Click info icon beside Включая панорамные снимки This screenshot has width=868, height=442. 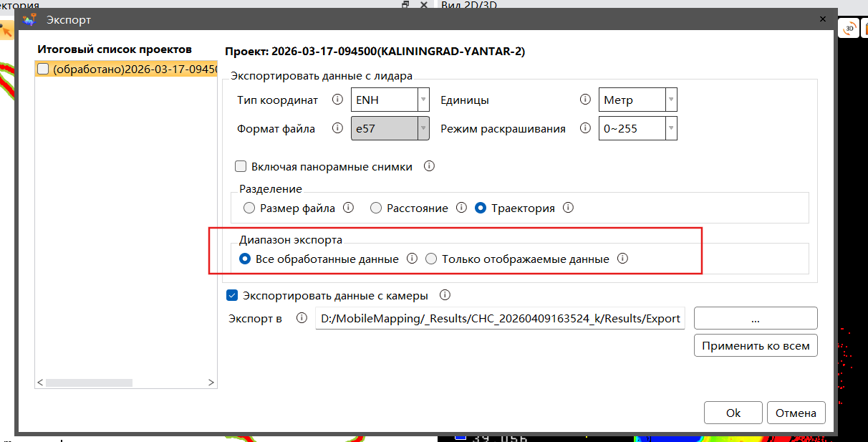coord(430,166)
